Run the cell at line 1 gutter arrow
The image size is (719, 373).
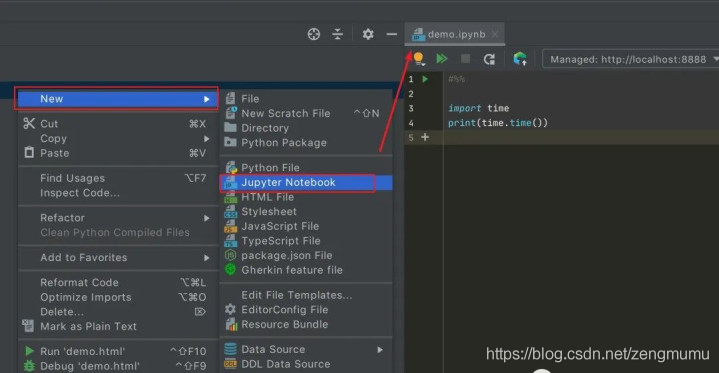click(425, 79)
